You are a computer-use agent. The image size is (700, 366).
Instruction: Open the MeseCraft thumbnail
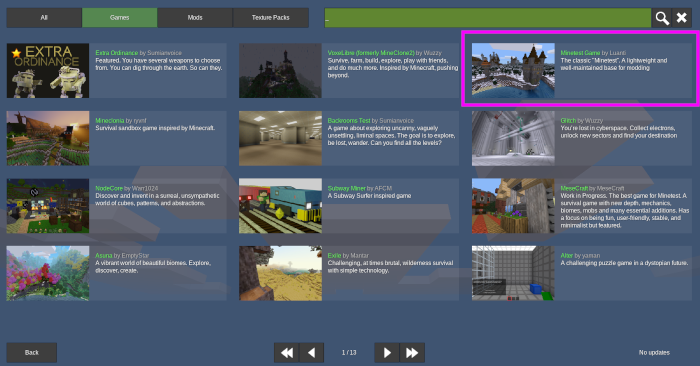tap(513, 206)
